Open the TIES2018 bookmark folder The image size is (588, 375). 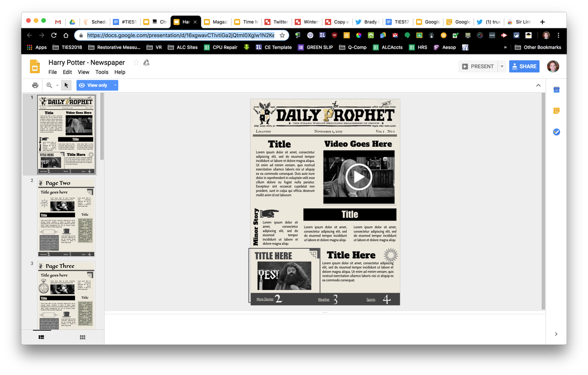point(68,48)
